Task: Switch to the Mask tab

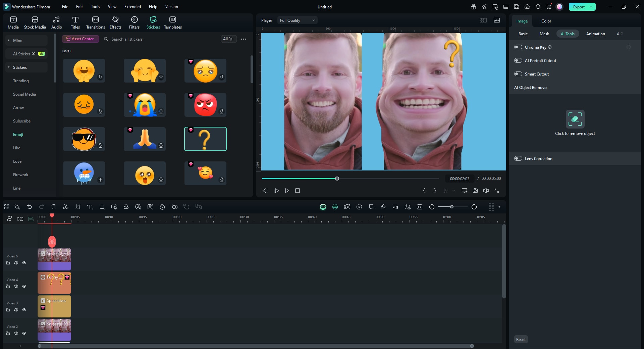Action: coord(544,34)
